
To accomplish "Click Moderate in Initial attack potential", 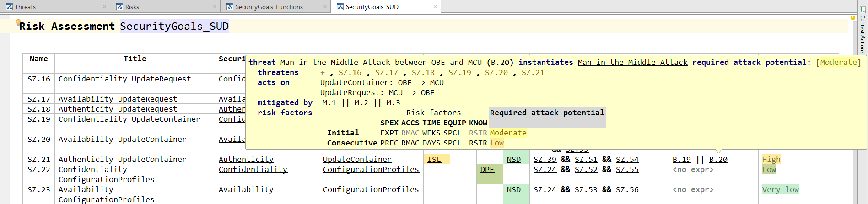I will pyautogui.click(x=508, y=133).
